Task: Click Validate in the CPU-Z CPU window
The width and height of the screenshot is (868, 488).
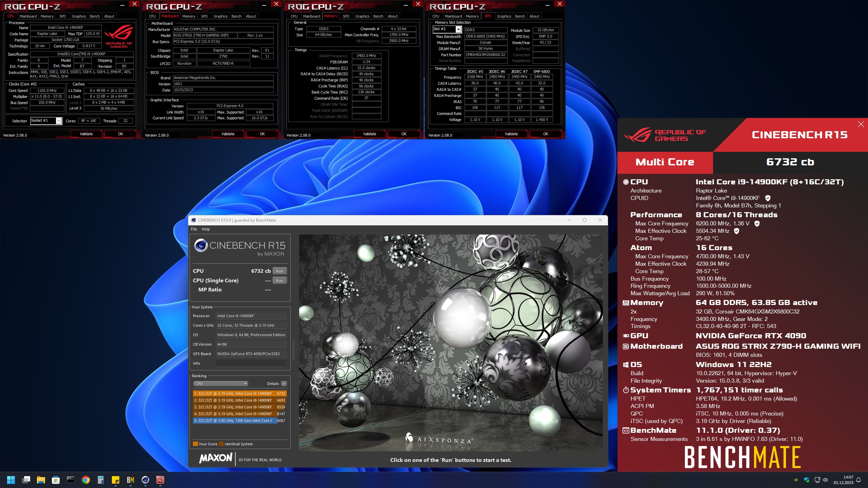Action: coord(86,134)
